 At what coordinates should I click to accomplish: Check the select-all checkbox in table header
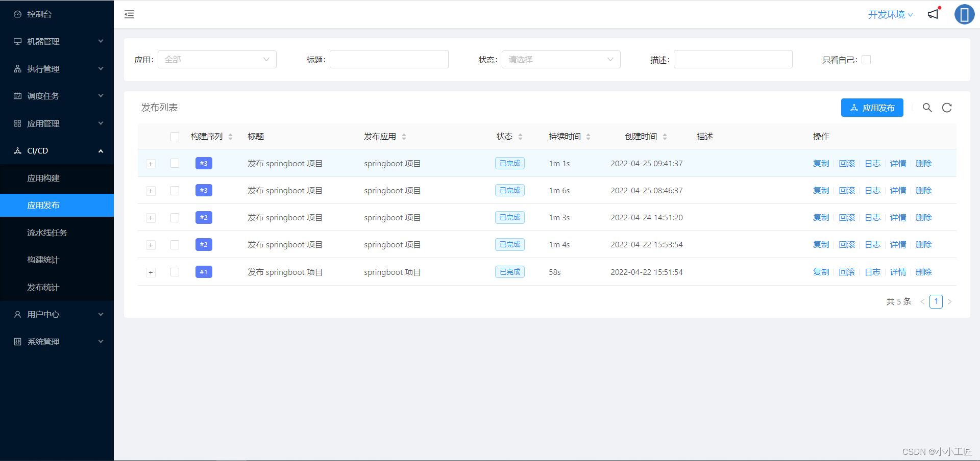175,137
